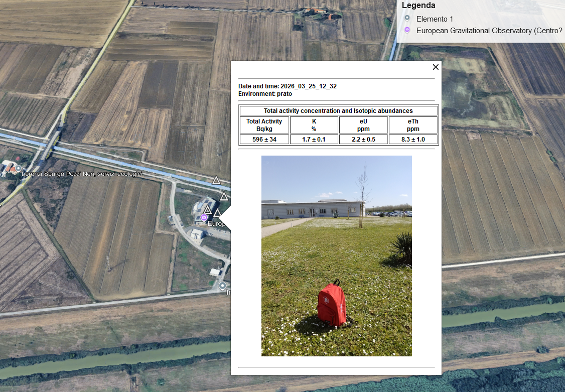Click the Date and time text line
565x392 pixels.
tap(287, 86)
